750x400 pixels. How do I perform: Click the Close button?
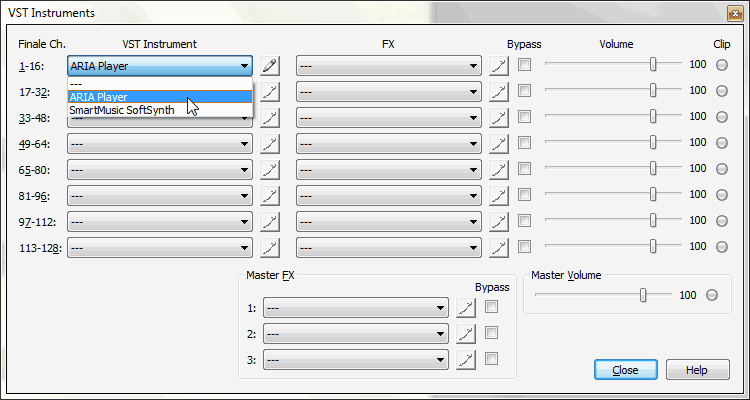pos(625,370)
